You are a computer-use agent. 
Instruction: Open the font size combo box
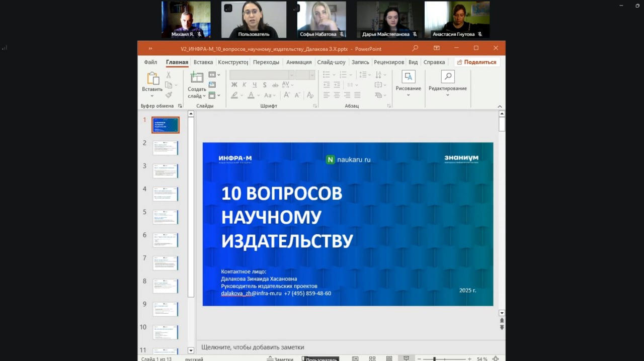[305, 74]
